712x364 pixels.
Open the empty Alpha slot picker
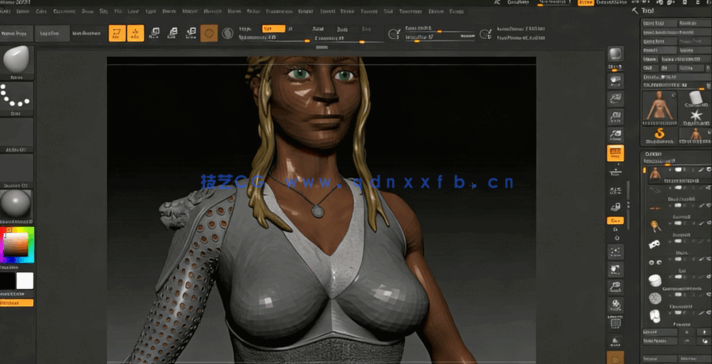[x=16, y=135]
